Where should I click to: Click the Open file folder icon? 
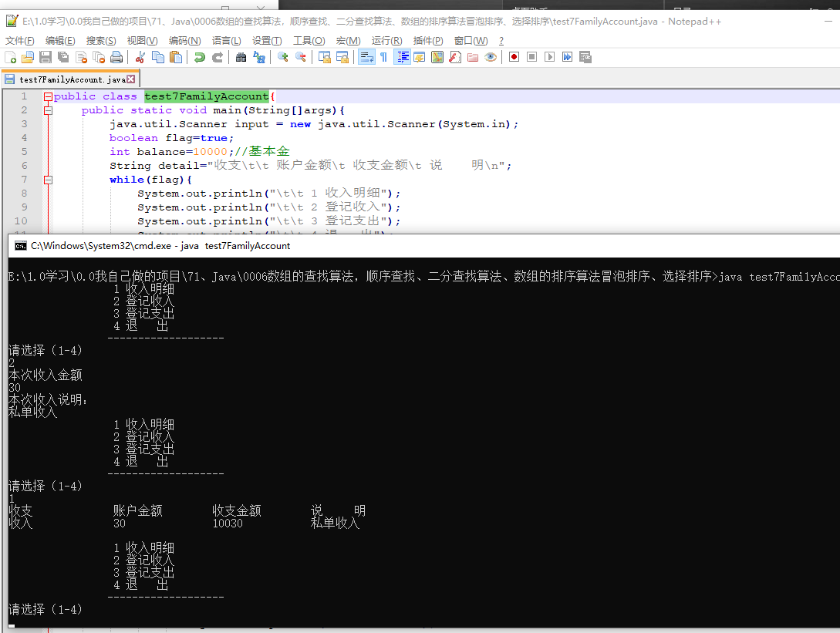28,57
